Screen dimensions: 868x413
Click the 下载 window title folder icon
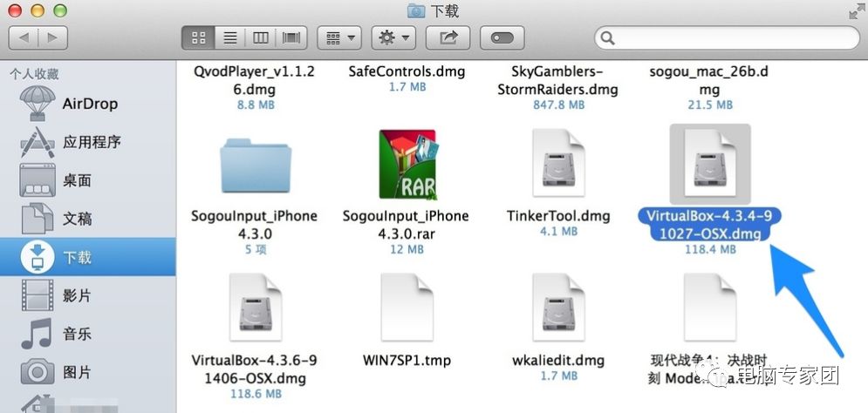pyautogui.click(x=416, y=10)
